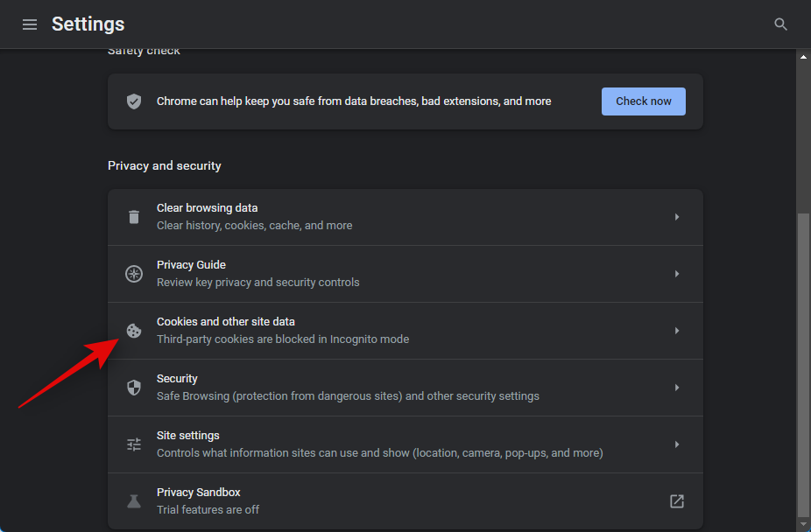Expand Clear browsing data arrow
The height and width of the screenshot is (532, 811).
click(676, 217)
